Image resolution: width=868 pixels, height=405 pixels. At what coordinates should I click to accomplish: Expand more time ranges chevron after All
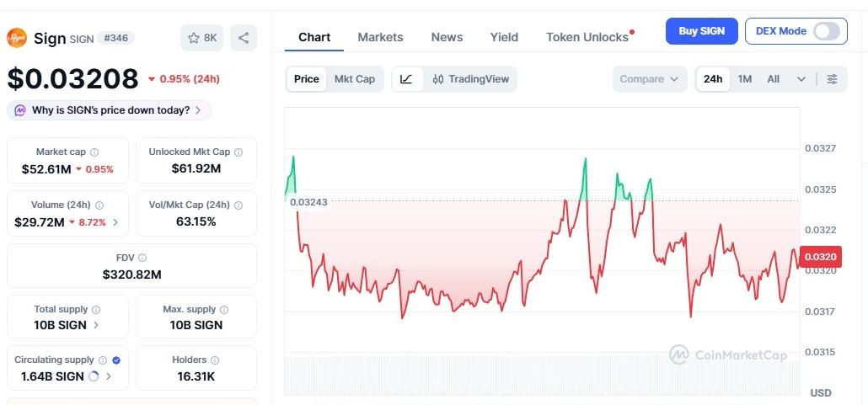coord(801,79)
